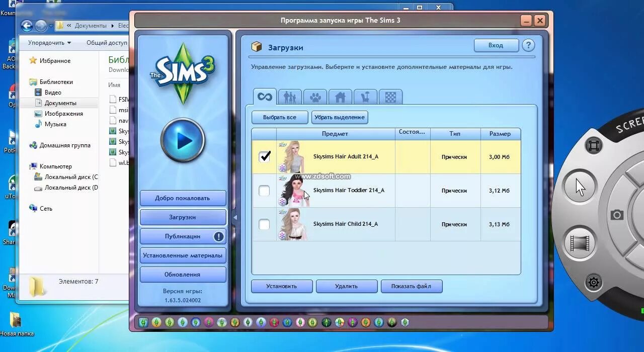Screen dimensions: 644x352
Task: Click the Установить button
Action: click(x=282, y=286)
